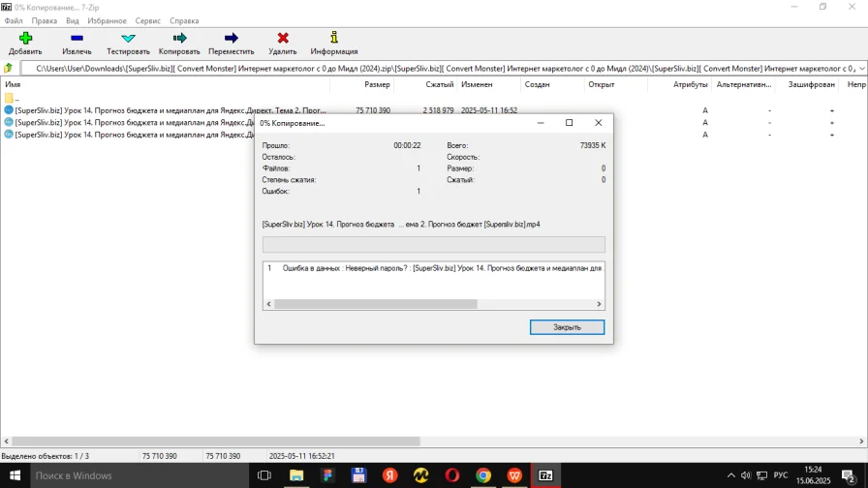Click the Имя column header
The width and height of the screenshot is (868, 488).
[x=14, y=85]
